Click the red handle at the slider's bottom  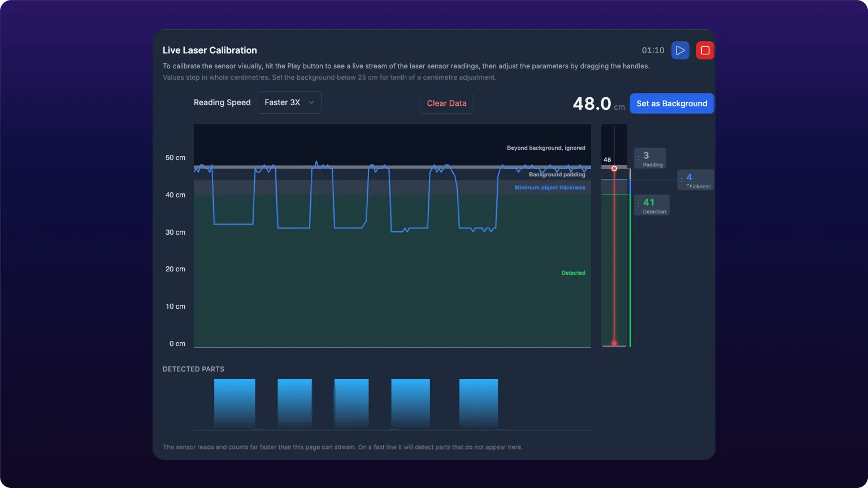[x=614, y=343]
